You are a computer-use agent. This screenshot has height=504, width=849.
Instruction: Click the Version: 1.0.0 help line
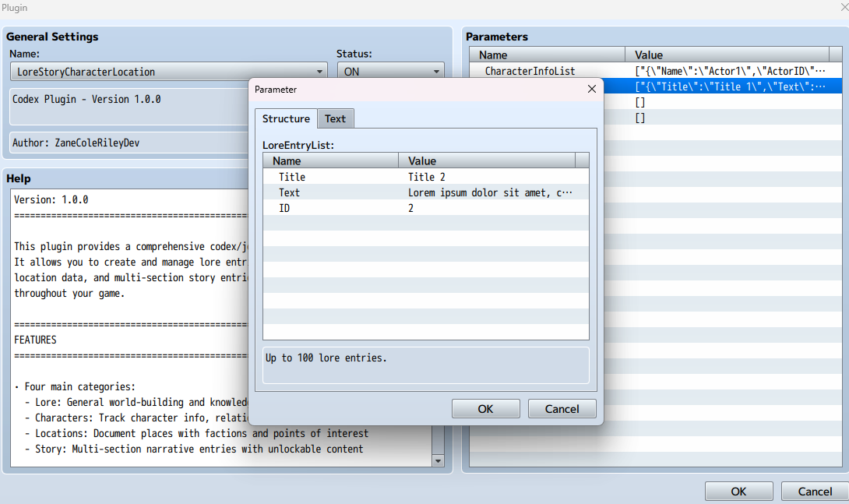pyautogui.click(x=51, y=199)
